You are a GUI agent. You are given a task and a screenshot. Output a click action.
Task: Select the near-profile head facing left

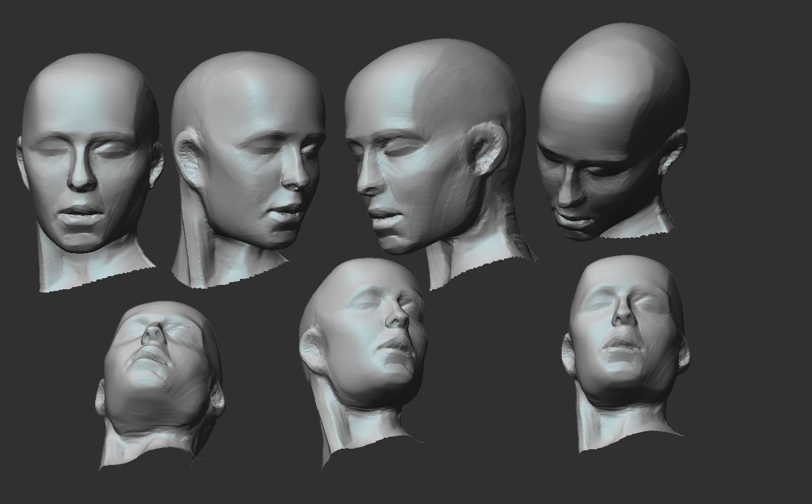click(436, 164)
